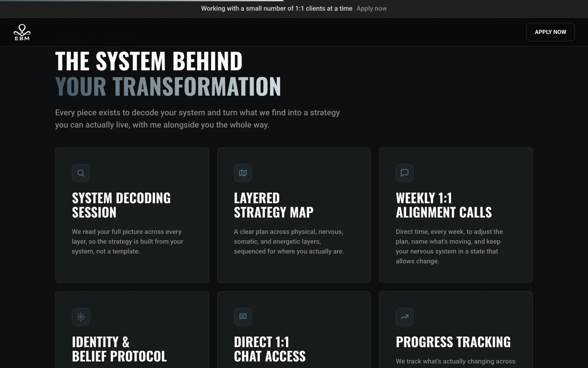This screenshot has width=588, height=368.
Task: Click the Identity & Belief Protocol heading
Action: click(119, 349)
